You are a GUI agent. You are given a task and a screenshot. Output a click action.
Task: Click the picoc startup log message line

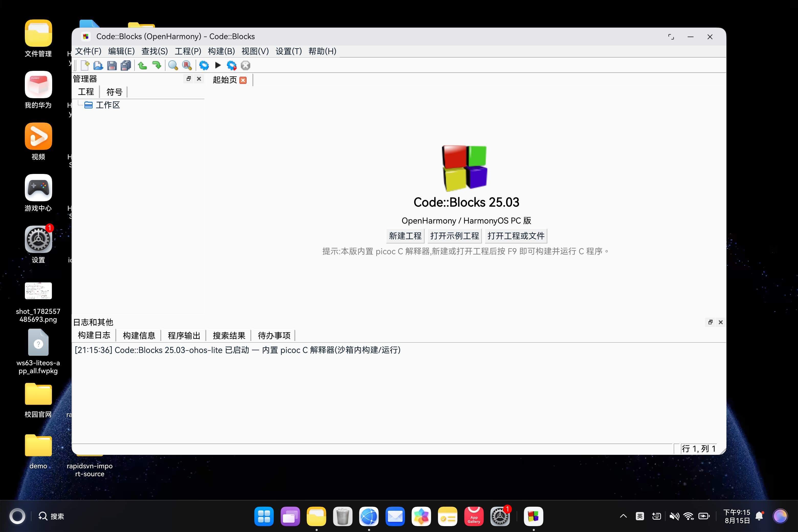[238, 350]
